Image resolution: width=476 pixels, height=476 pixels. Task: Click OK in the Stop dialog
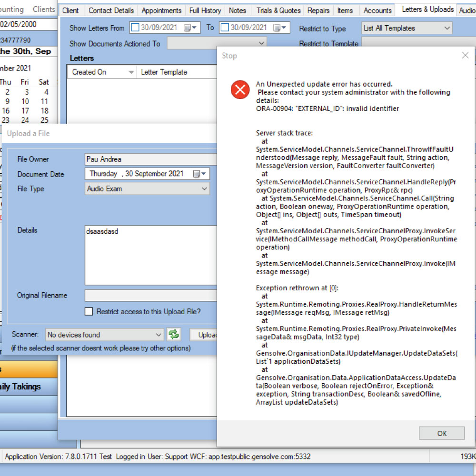442,433
